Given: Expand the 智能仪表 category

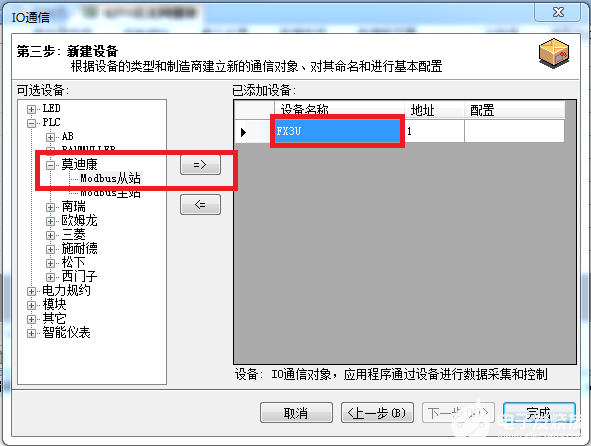Looking at the screenshot, I should 31,333.
